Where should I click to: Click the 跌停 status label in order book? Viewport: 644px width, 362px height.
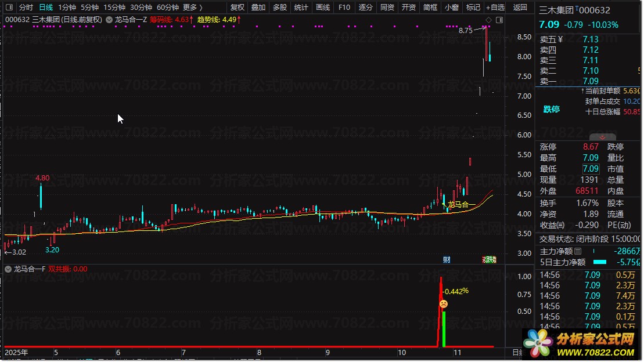coord(552,109)
